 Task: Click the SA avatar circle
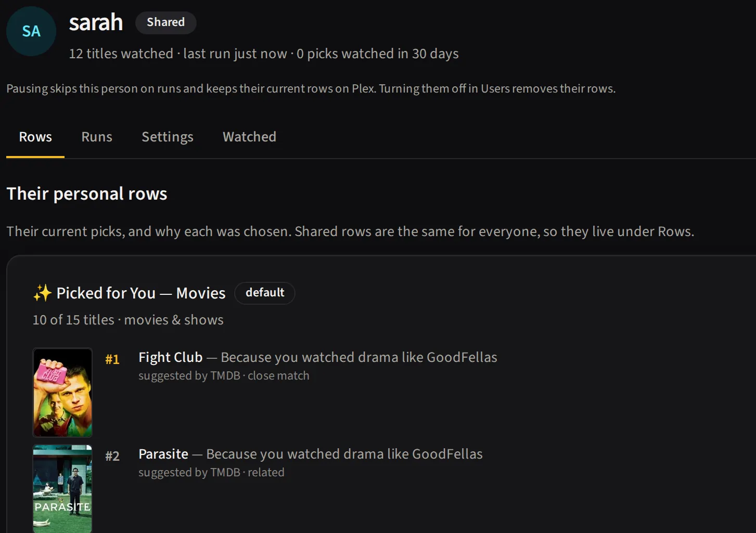click(x=31, y=31)
